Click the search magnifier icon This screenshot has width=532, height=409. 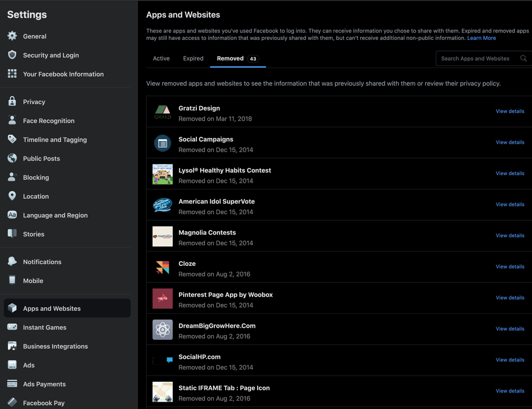point(523,59)
